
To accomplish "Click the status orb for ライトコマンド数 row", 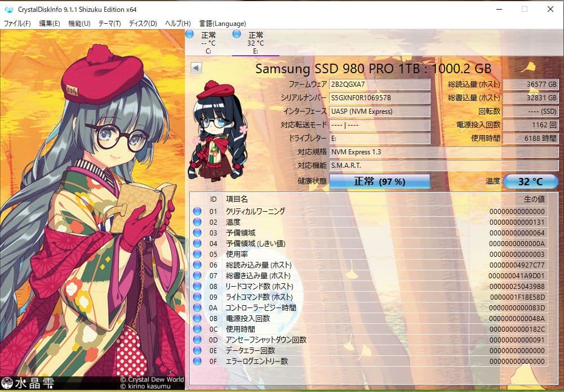I will pyautogui.click(x=197, y=297).
